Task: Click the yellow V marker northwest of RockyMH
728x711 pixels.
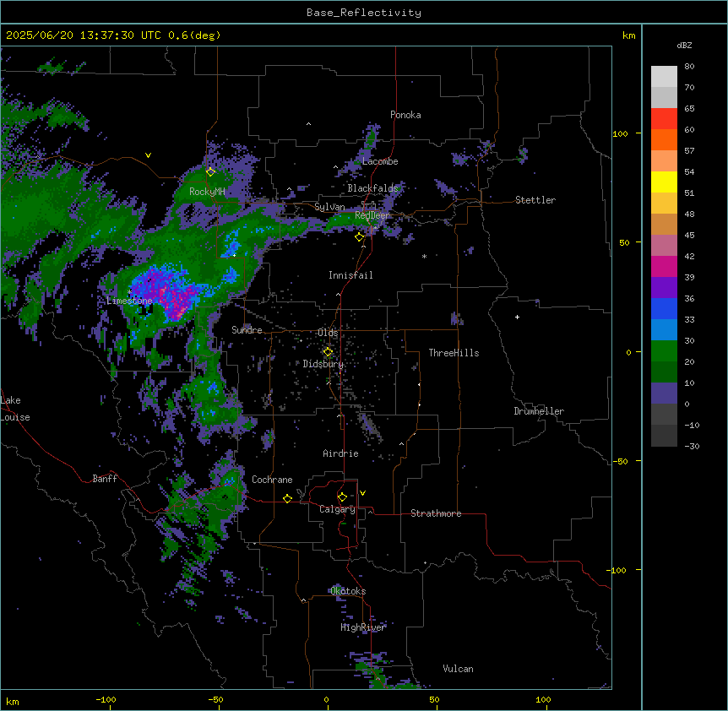Action: pos(148,155)
